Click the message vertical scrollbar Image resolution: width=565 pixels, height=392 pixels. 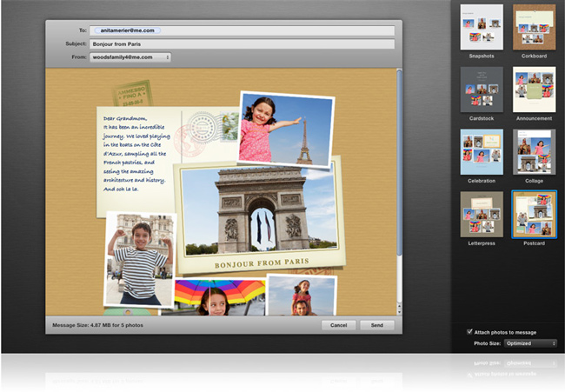[x=399, y=191]
